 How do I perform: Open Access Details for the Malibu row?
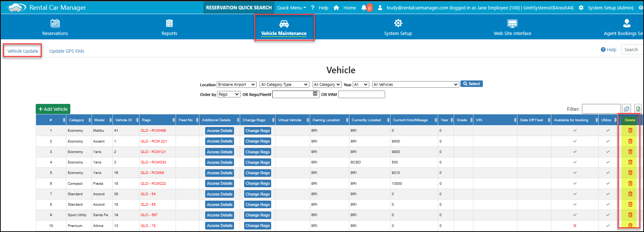[220, 131]
